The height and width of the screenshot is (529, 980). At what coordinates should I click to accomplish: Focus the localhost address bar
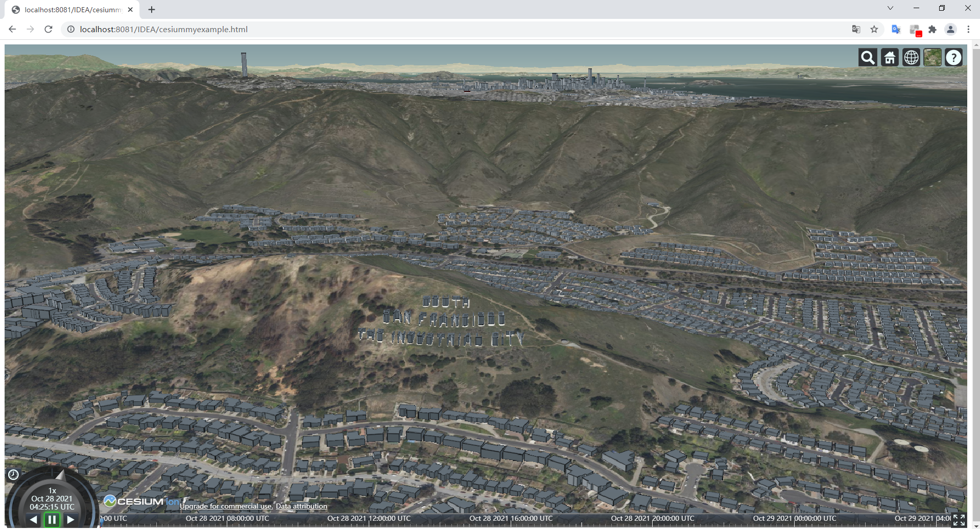tap(460, 29)
